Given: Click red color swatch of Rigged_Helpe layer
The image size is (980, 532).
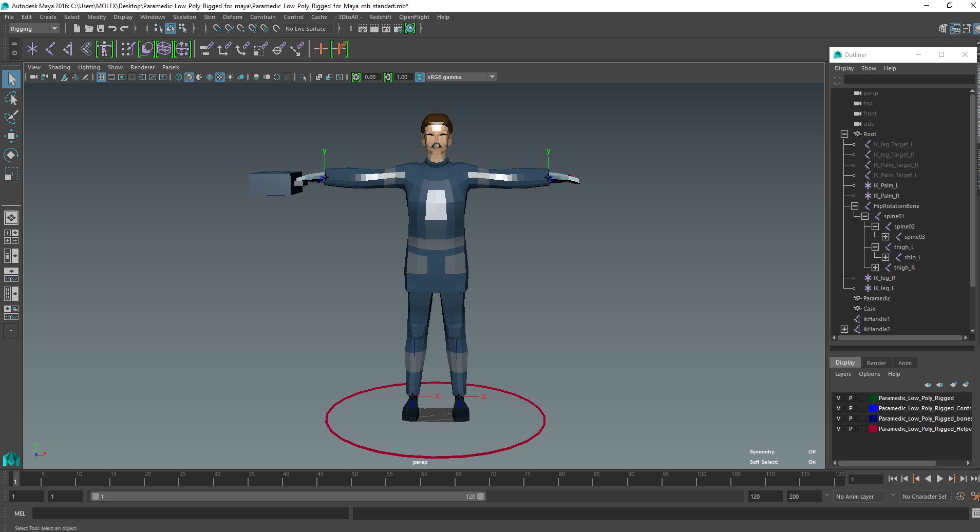Looking at the screenshot, I should tap(873, 429).
